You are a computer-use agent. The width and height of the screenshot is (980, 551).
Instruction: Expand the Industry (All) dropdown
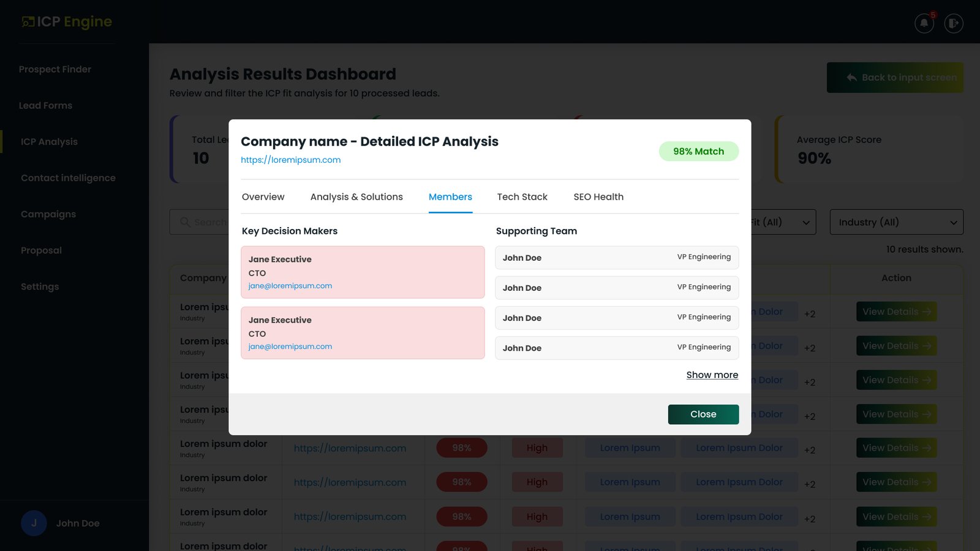(x=896, y=222)
